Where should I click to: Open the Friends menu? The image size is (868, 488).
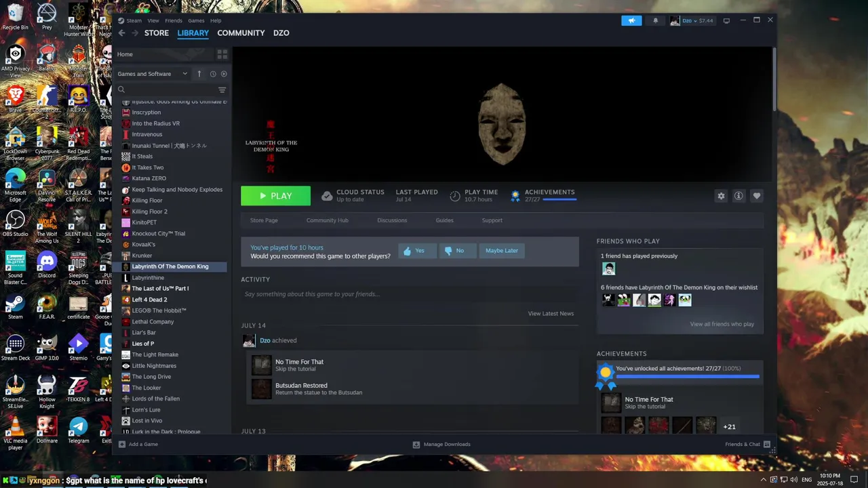(x=174, y=20)
